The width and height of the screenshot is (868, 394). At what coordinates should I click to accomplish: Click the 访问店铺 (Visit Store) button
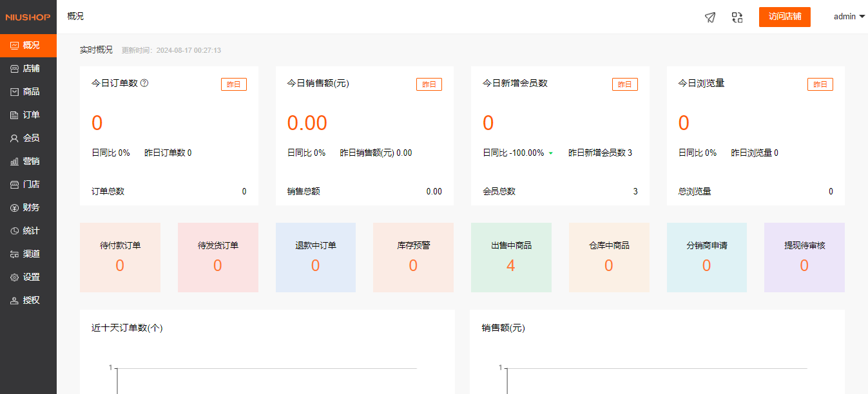pos(784,17)
